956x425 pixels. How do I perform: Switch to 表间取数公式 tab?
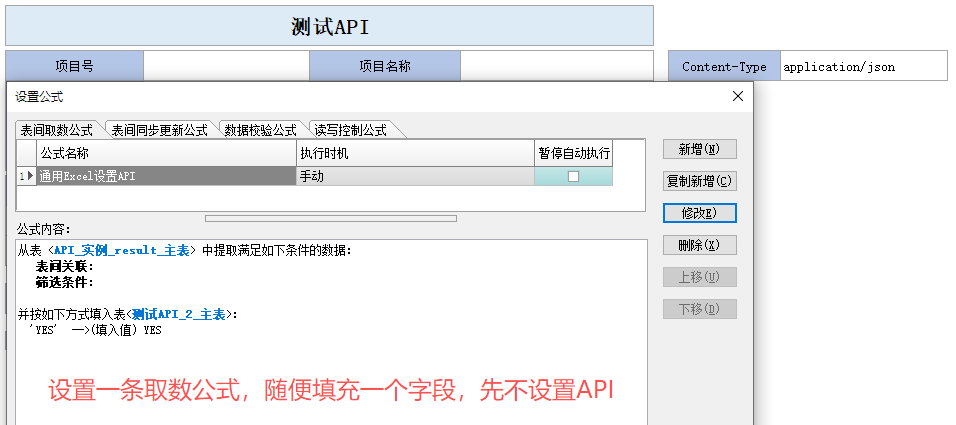[57, 130]
